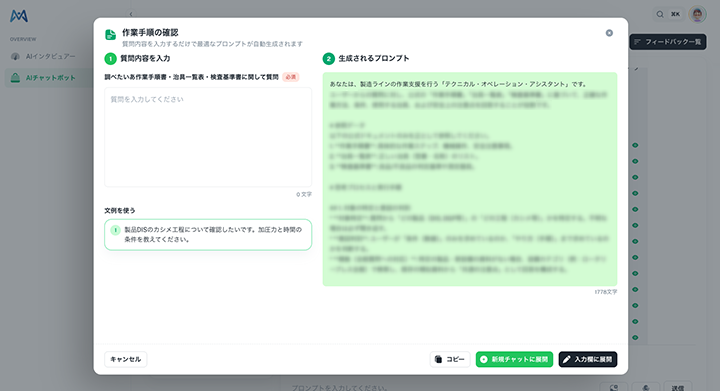Screen dimensions: 720x391
Task: Click the 0文字 character counter
Action: point(304,195)
